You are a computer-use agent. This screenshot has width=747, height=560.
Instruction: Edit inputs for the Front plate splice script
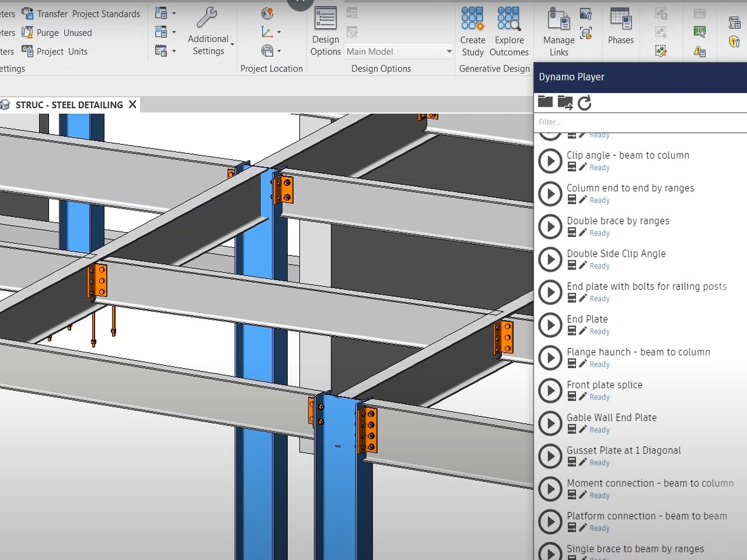[583, 397]
